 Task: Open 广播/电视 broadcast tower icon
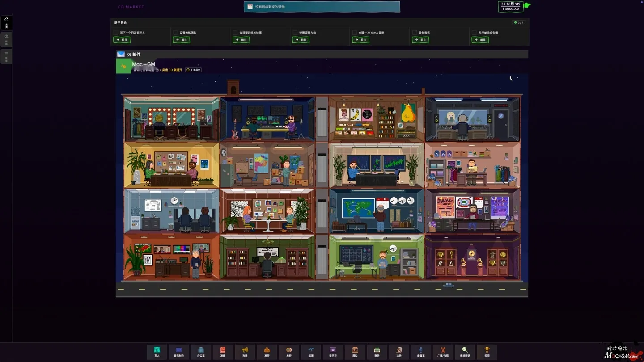coord(443,352)
